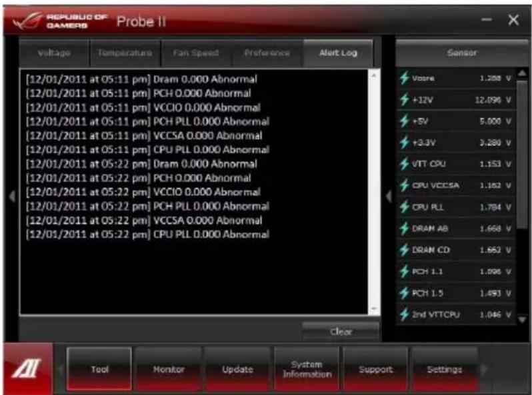532x395 pixels.
Task: Click the PCH 1.5 lightning bolt icon
Action: coord(404,293)
